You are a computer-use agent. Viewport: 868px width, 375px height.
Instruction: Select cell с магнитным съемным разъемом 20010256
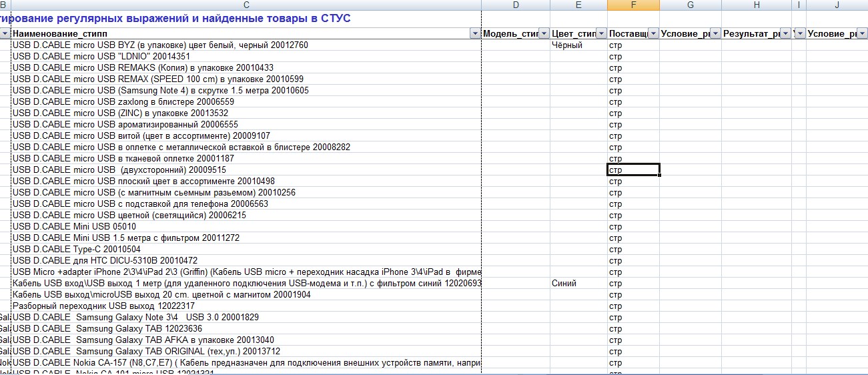(246, 193)
